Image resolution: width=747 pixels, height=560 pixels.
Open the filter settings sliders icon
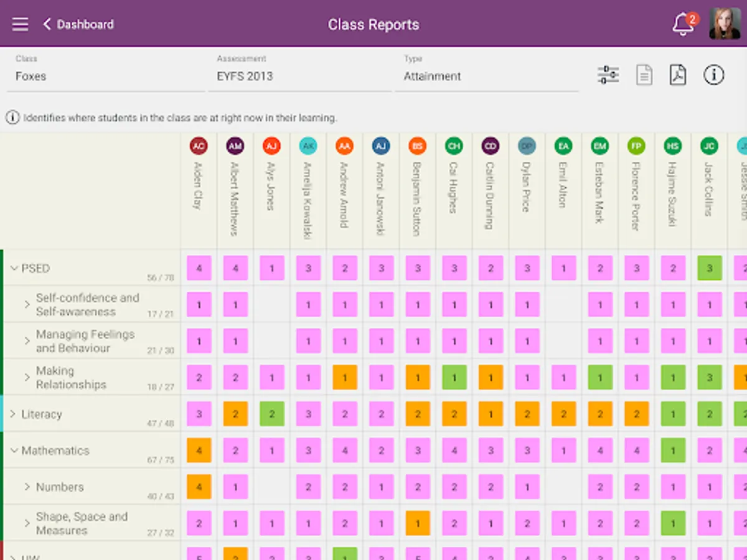608,75
